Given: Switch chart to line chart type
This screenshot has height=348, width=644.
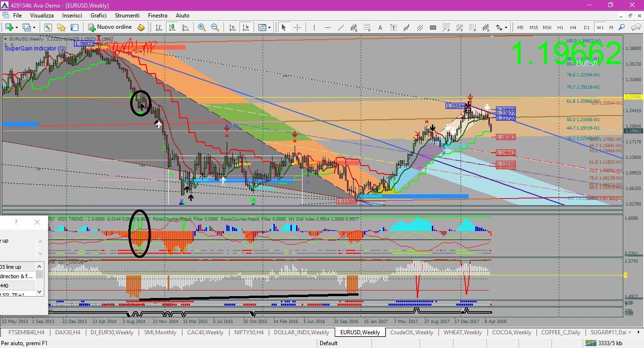Looking at the screenshot, I should (185, 27).
